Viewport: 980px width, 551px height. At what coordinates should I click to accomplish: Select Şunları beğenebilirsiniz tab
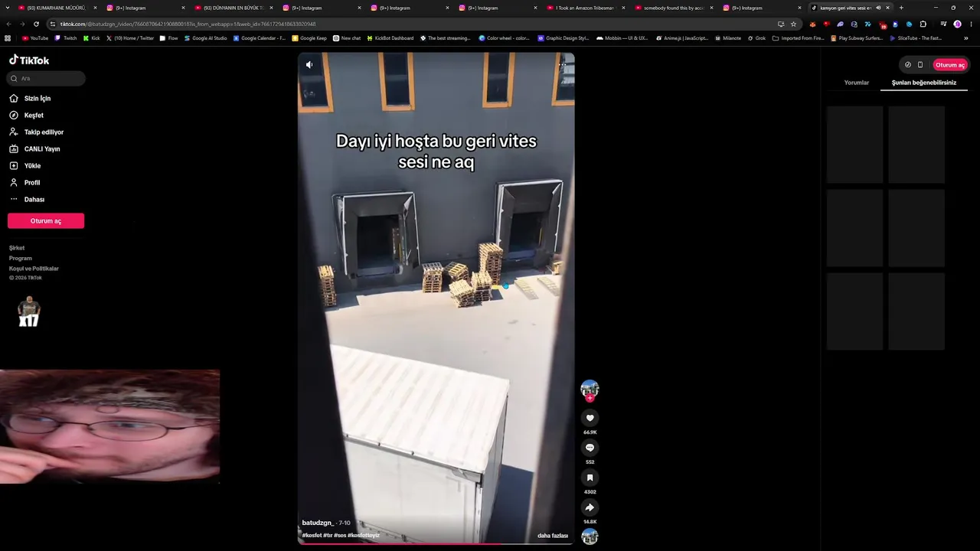[923, 83]
